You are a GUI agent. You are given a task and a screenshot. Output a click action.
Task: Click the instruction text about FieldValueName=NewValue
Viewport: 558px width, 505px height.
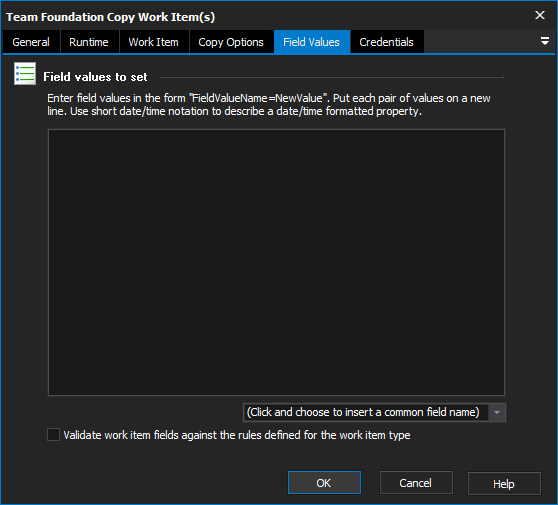coord(269,105)
